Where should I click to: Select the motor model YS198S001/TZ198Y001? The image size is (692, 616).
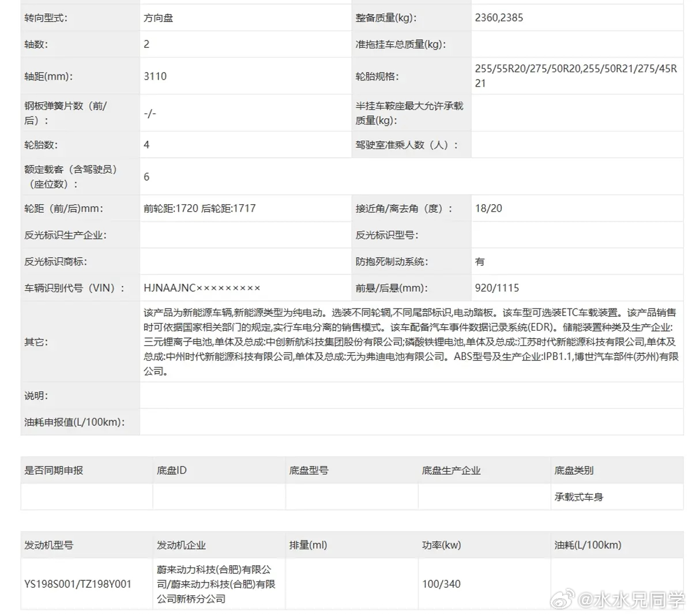click(x=78, y=584)
